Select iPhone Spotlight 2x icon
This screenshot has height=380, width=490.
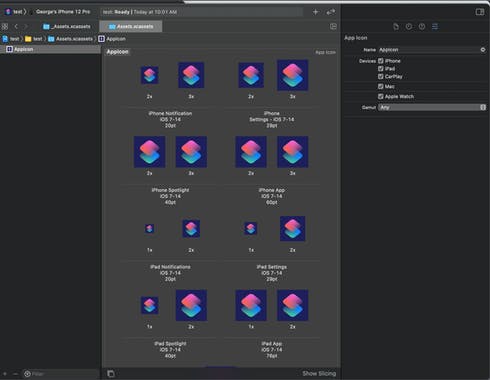pyautogui.click(x=149, y=152)
